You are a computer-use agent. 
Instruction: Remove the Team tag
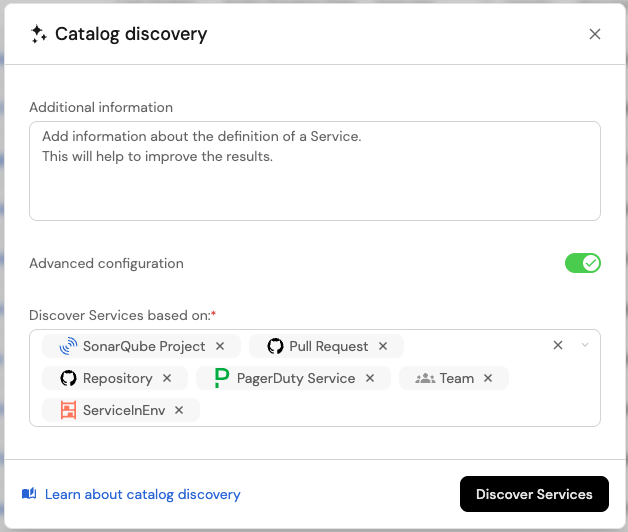point(488,378)
